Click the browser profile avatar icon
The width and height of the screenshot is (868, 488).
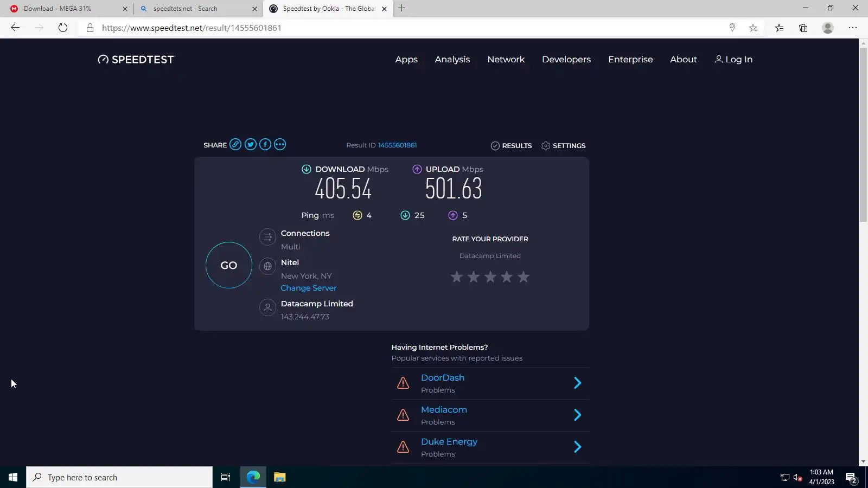pos(828,28)
